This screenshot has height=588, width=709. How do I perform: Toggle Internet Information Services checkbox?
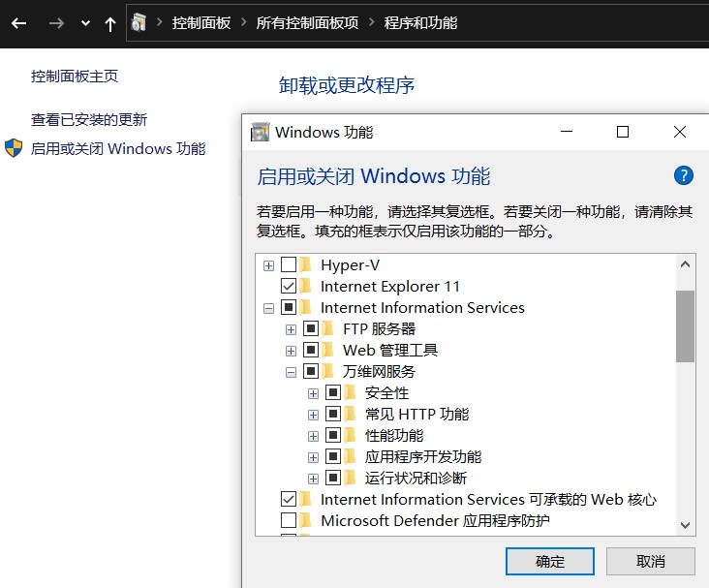pyautogui.click(x=289, y=307)
